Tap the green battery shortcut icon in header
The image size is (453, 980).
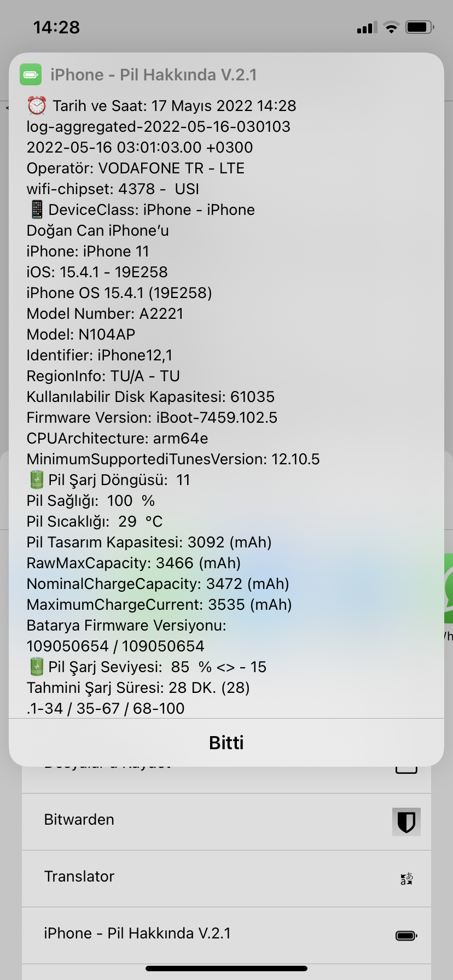pos(31,74)
